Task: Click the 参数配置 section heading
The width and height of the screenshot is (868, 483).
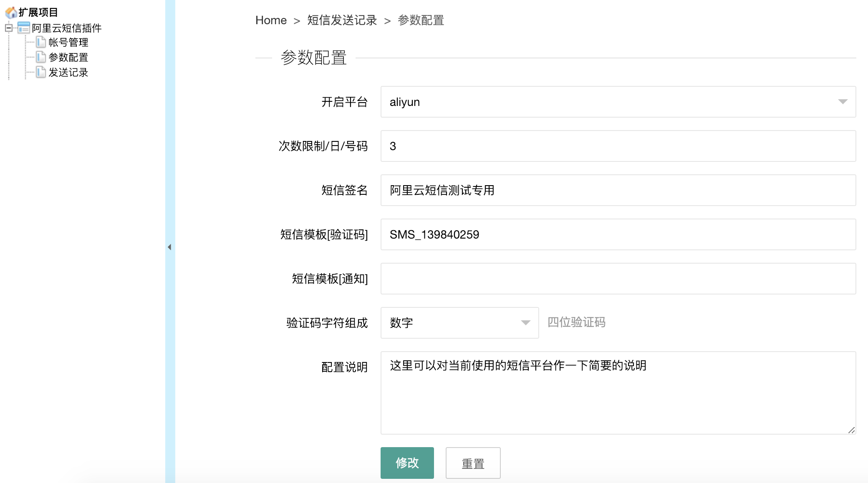Action: point(314,58)
